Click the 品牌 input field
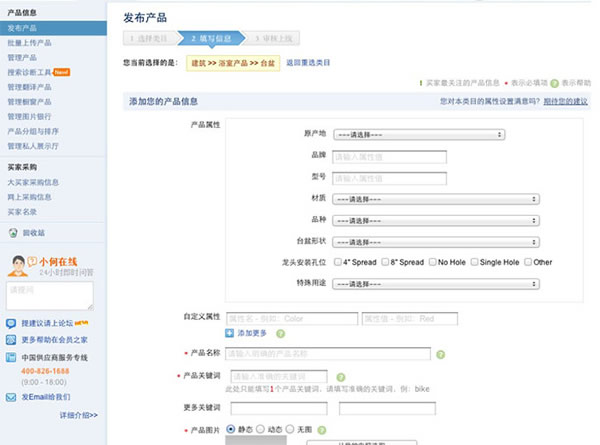Viewport: 600px width, 445px height. (389, 156)
